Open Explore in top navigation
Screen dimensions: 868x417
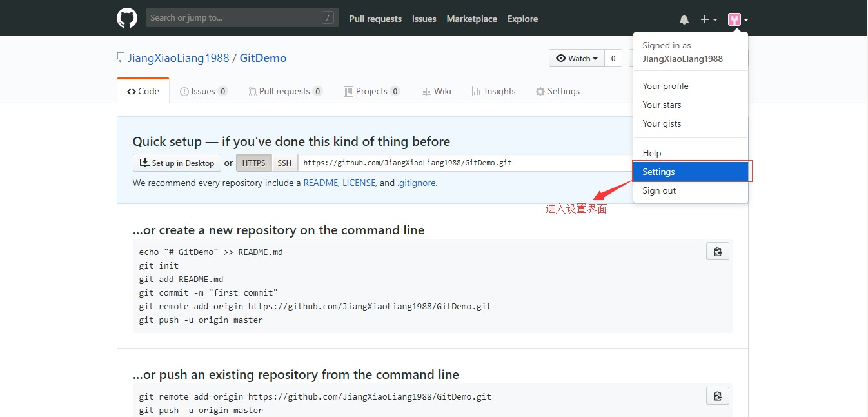522,19
